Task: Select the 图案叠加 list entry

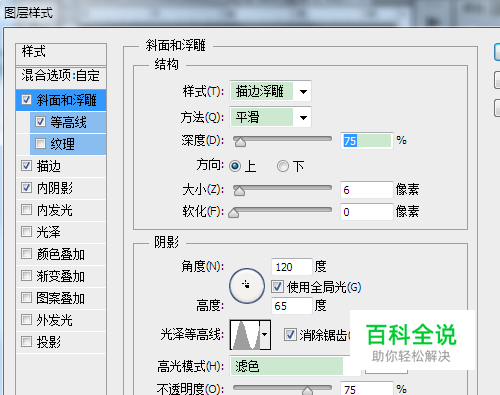Action: (x=61, y=298)
